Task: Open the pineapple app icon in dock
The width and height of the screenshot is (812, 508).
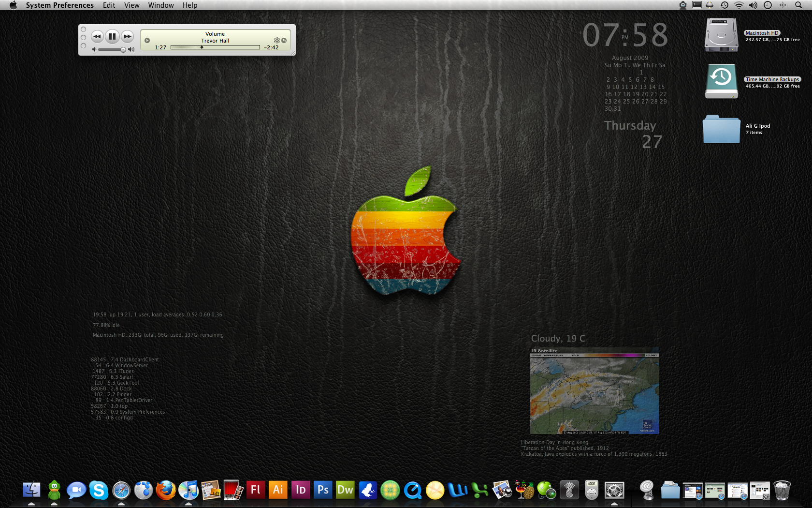Action: 569,490
